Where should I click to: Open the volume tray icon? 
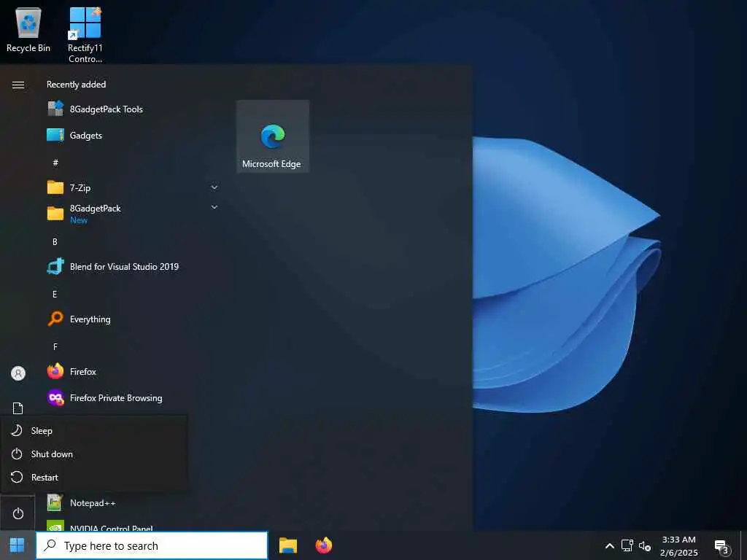click(645, 545)
